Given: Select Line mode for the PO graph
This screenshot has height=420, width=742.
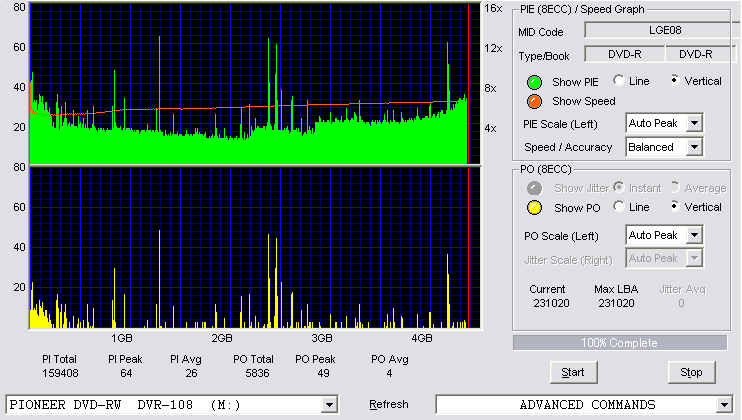Looking at the screenshot, I should 618,206.
